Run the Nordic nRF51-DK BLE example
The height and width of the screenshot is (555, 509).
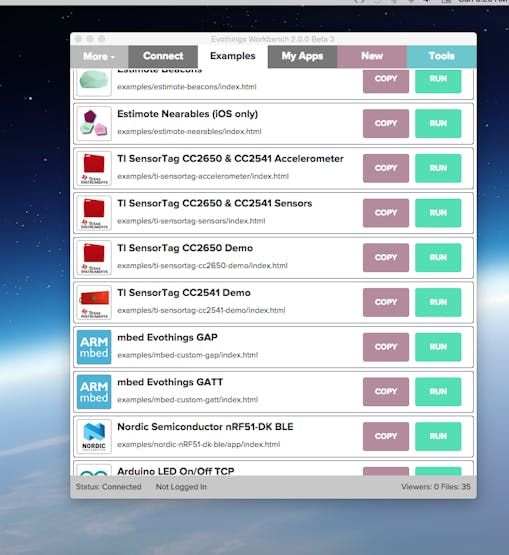pyautogui.click(x=438, y=436)
